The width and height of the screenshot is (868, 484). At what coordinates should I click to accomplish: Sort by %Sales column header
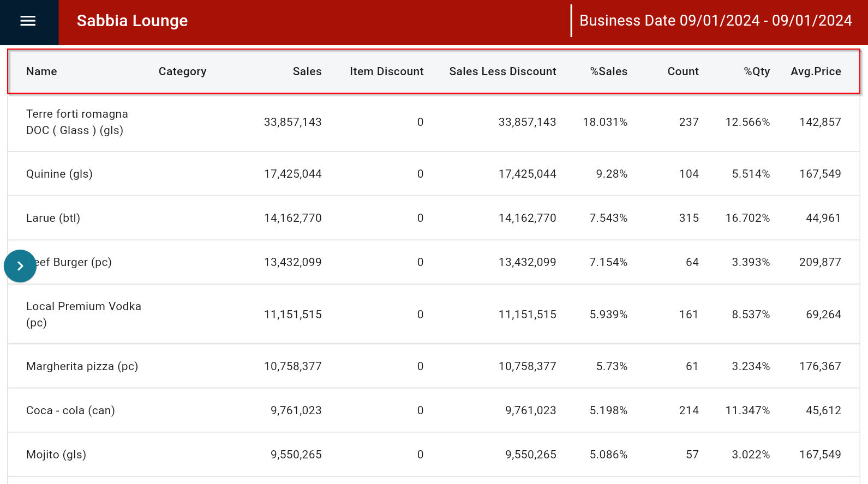[x=608, y=71]
